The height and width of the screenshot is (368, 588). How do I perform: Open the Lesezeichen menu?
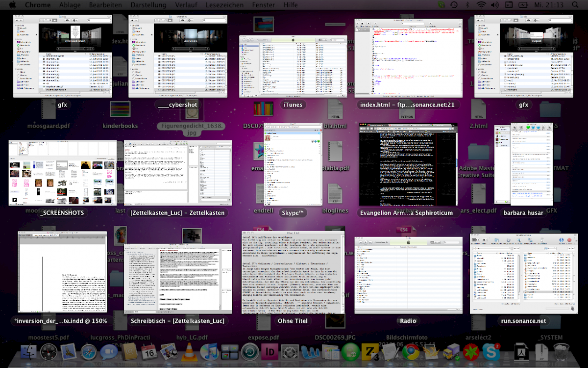(225, 5)
